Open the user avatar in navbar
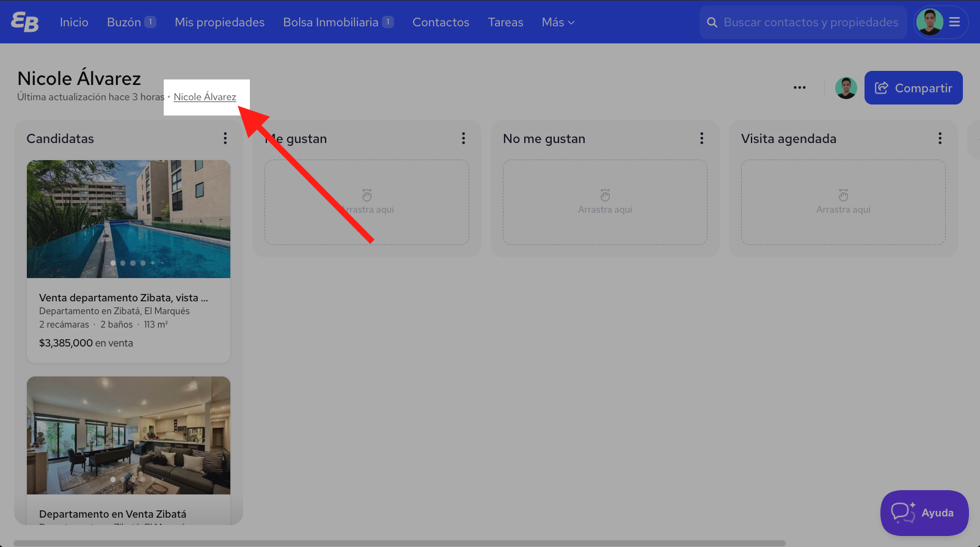Viewport: 980px width, 547px height. (929, 22)
